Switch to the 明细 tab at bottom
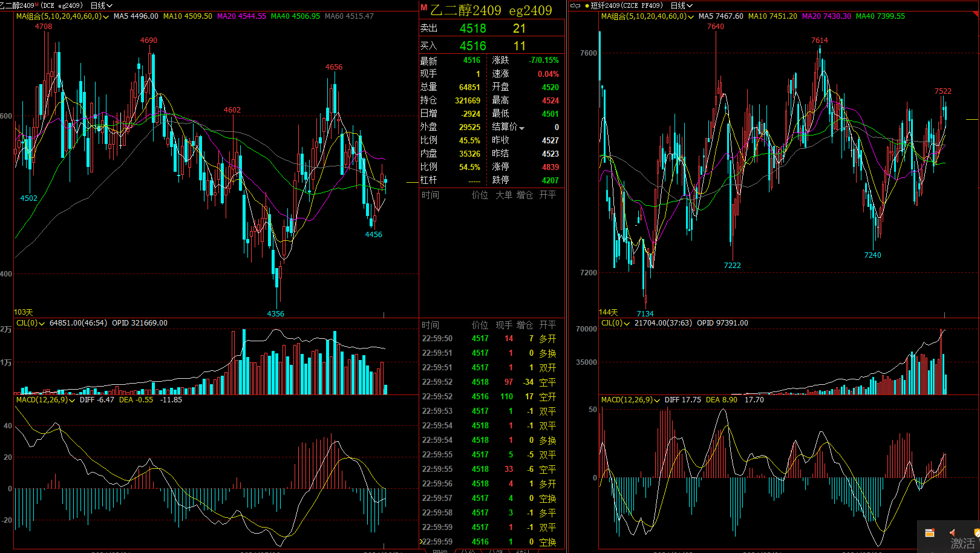The height and width of the screenshot is (553, 980). (x=440, y=551)
